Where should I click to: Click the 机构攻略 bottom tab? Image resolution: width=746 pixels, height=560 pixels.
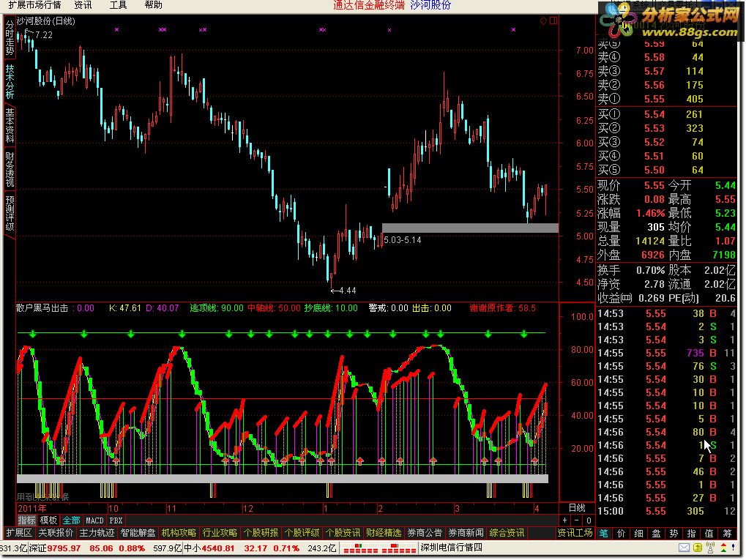pos(179,533)
